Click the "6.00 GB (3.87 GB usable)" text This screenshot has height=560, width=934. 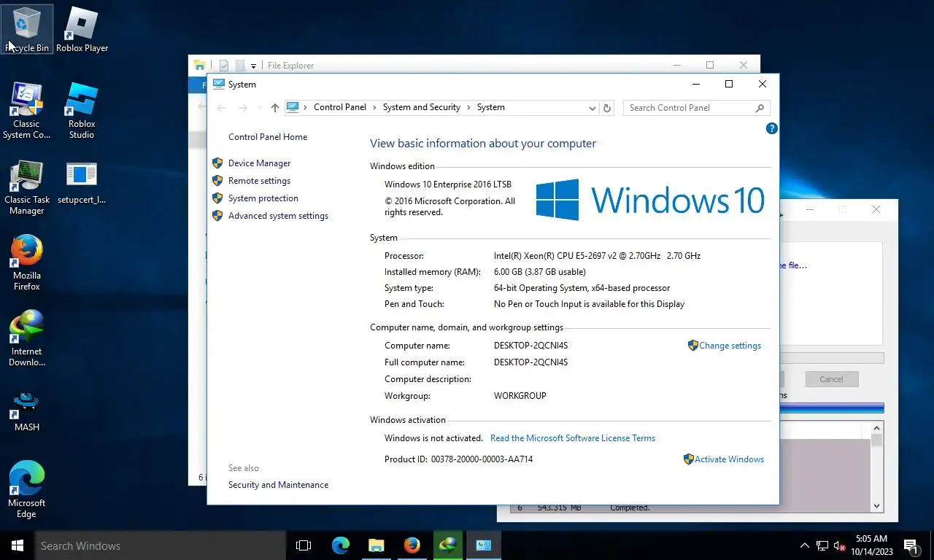coord(540,272)
